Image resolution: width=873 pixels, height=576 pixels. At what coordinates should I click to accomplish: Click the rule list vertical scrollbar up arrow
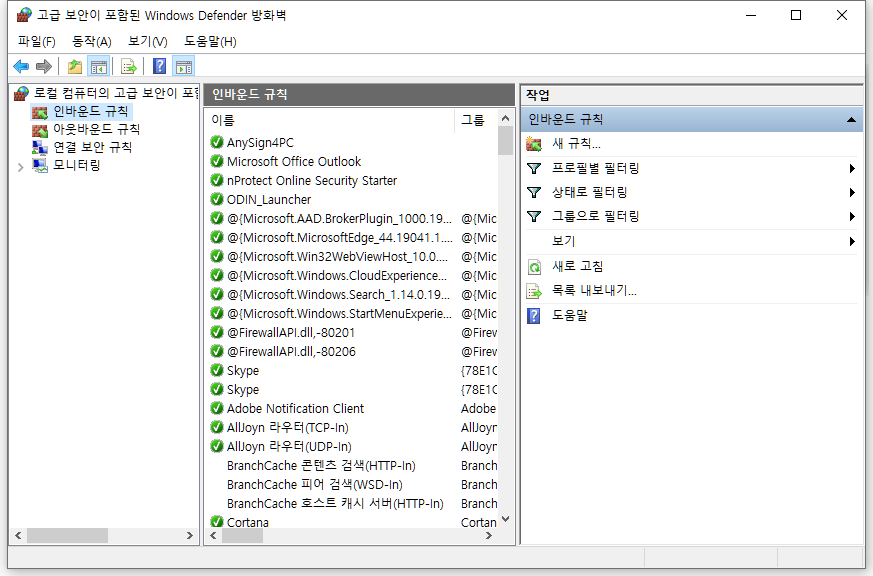506,118
